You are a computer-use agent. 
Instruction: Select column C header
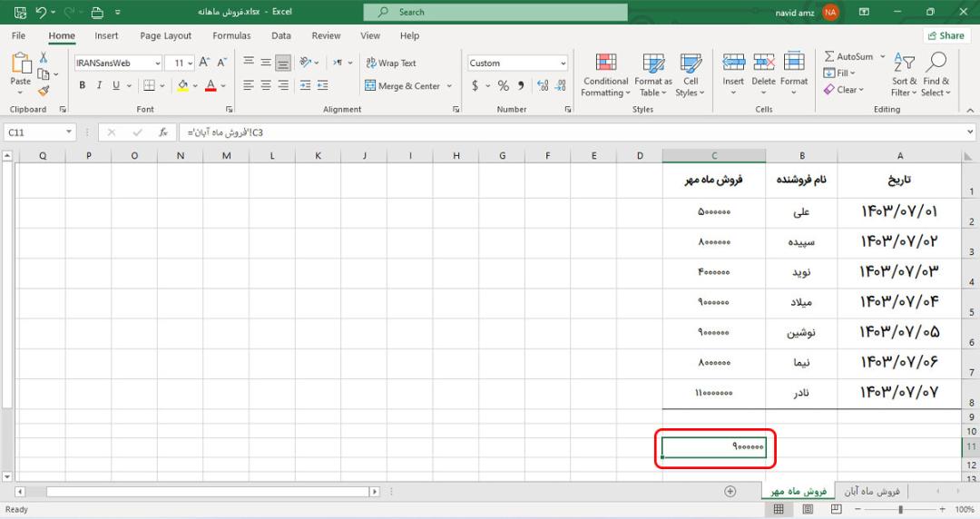click(714, 156)
